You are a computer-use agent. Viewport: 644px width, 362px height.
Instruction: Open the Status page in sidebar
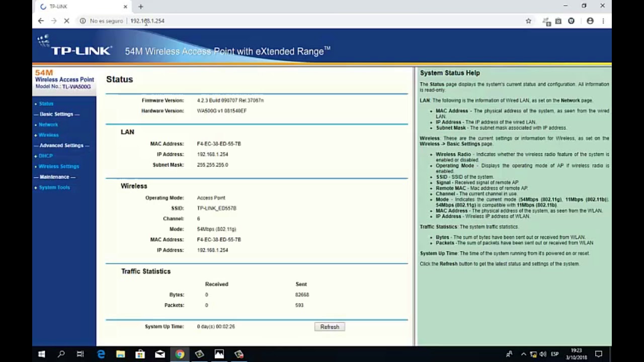pyautogui.click(x=46, y=104)
